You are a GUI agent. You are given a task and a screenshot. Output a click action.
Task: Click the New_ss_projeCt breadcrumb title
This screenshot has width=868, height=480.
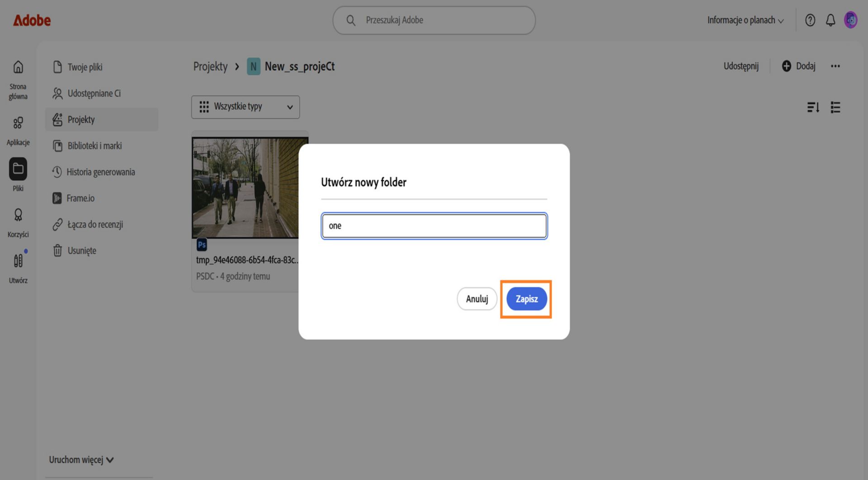(300, 67)
